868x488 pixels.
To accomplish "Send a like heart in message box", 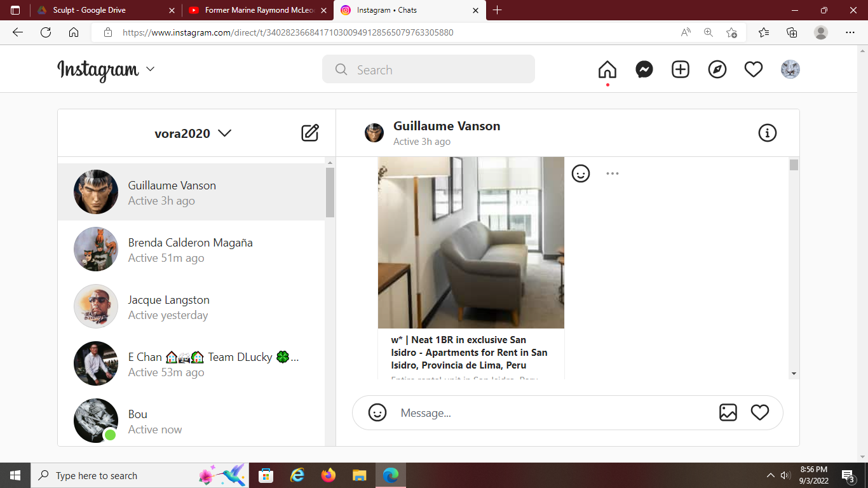I will pos(760,412).
